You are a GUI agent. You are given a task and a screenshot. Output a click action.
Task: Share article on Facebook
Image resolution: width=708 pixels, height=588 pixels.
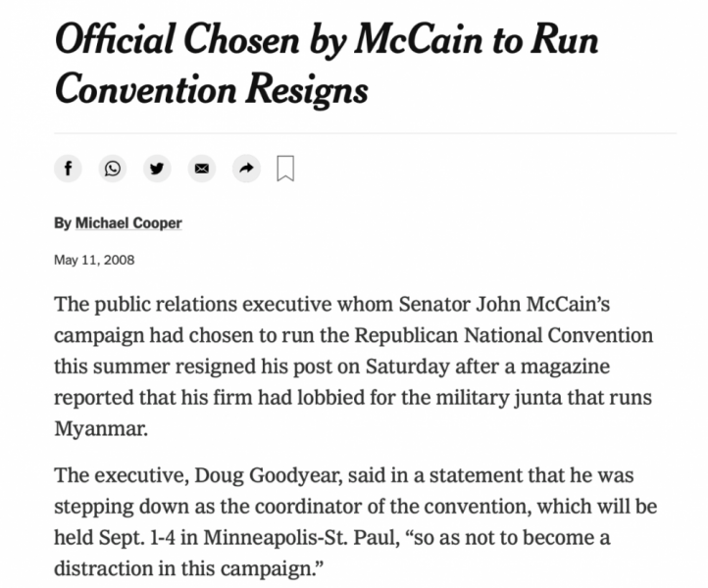point(68,169)
